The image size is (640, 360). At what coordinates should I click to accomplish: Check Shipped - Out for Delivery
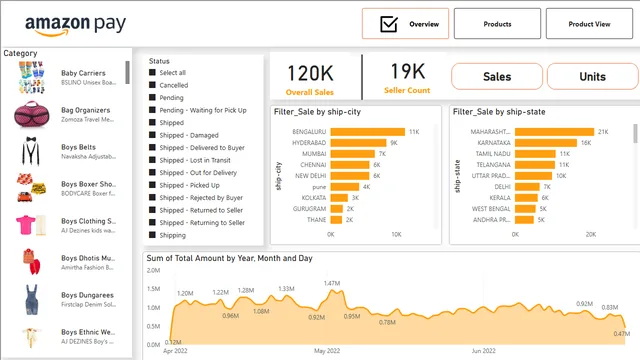(152, 172)
